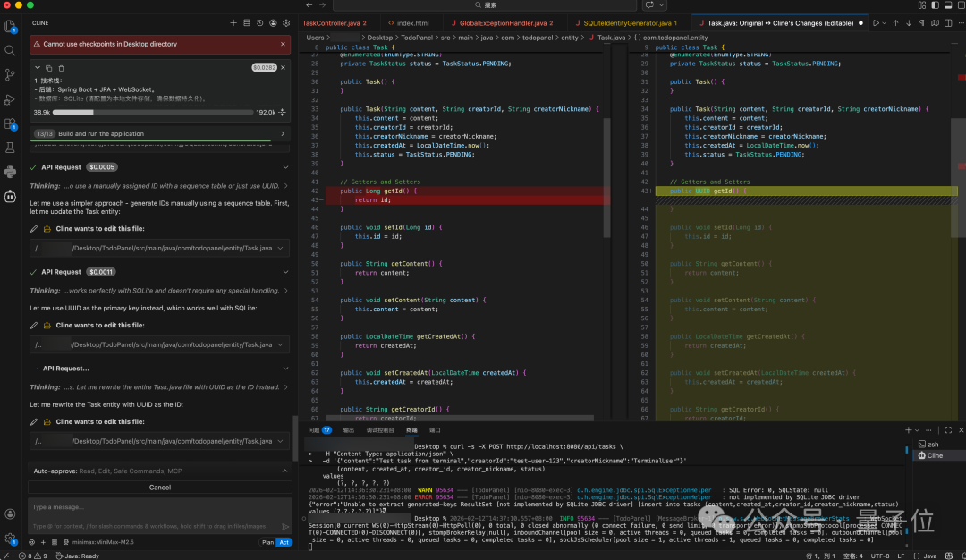Open the Run and Debug view
Image resolution: width=966 pixels, height=560 pixels.
pos(10,99)
